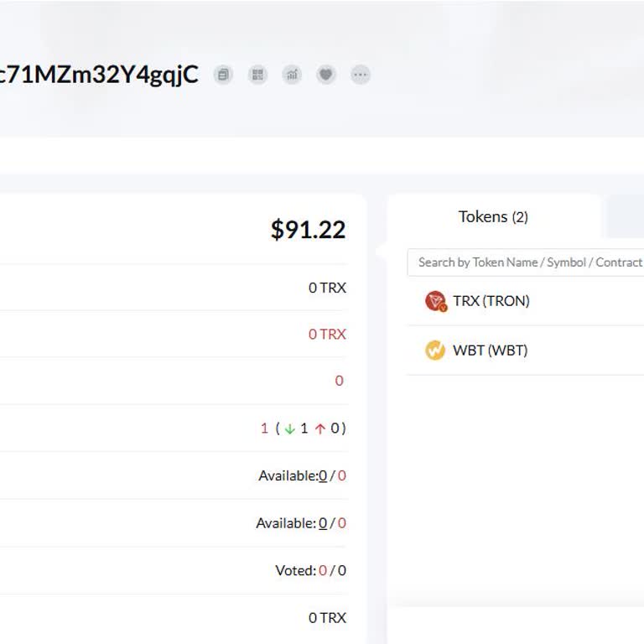The image size is (644, 644).
Task: Click the transfers count 1 with arrows
Action: (303, 428)
